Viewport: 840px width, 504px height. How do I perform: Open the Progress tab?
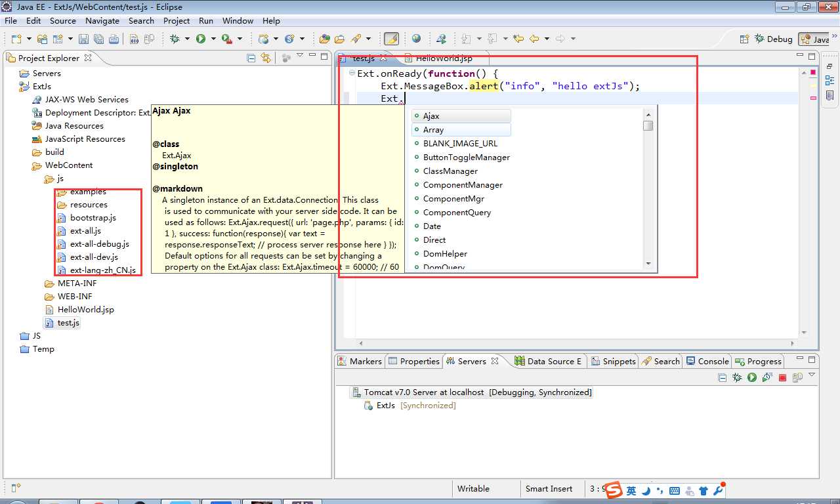tap(759, 361)
